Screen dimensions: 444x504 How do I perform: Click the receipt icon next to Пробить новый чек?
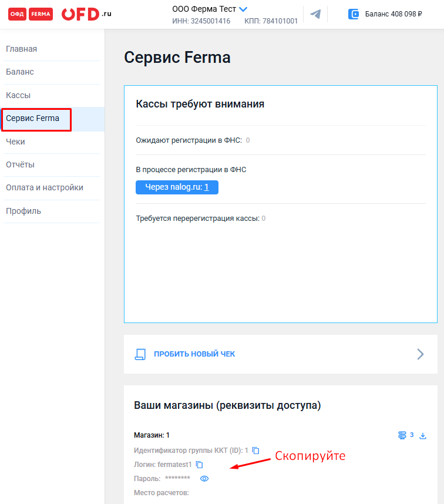click(x=140, y=354)
